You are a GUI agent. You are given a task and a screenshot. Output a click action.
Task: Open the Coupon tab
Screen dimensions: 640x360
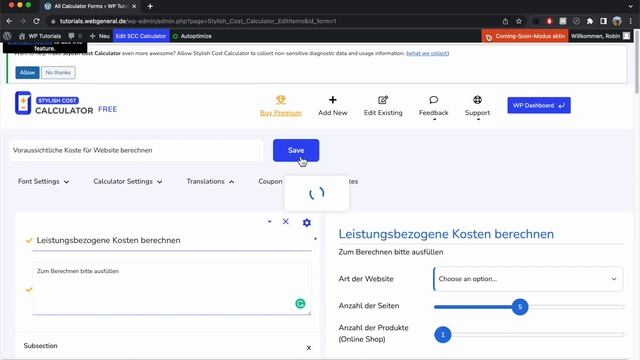[270, 181]
